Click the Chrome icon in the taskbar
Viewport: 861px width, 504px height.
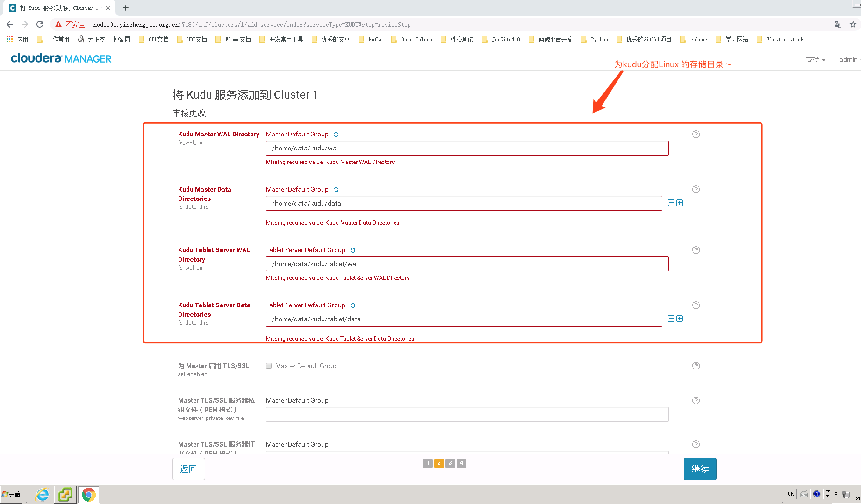click(x=88, y=494)
